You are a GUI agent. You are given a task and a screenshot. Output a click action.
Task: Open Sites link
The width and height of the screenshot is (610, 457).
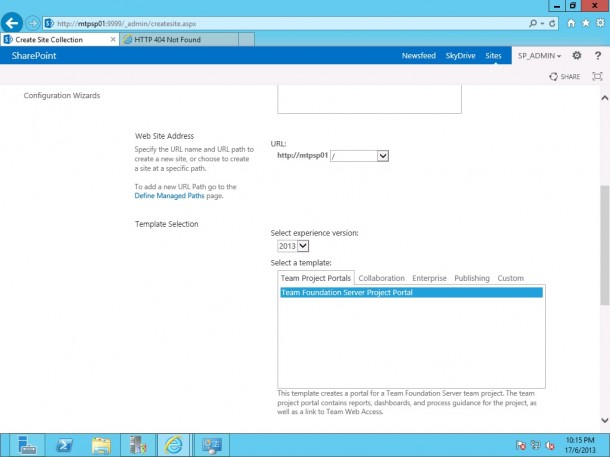493,56
